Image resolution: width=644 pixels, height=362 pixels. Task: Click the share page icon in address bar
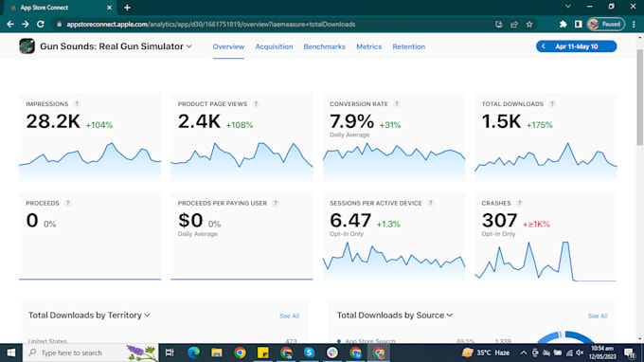(x=514, y=25)
